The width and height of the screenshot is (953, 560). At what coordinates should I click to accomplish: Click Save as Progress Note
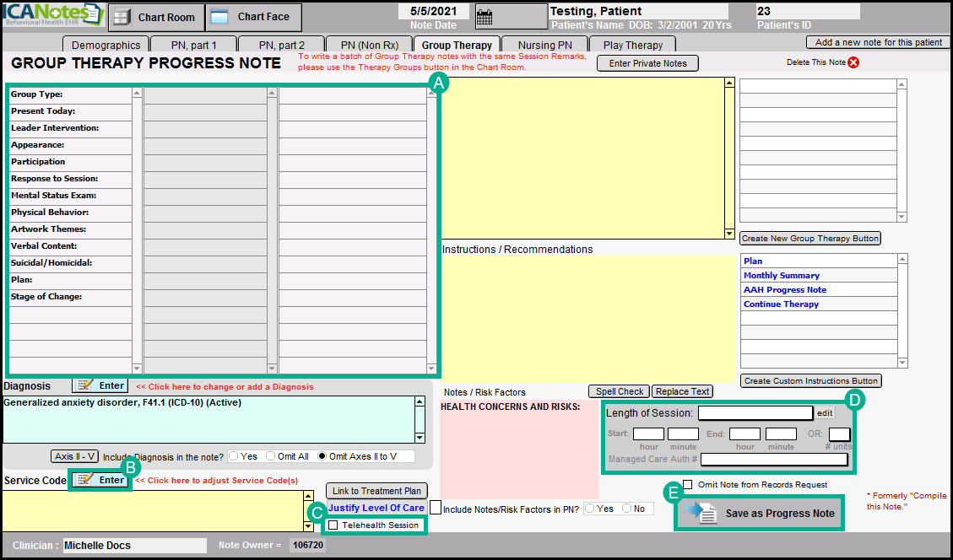coord(760,514)
